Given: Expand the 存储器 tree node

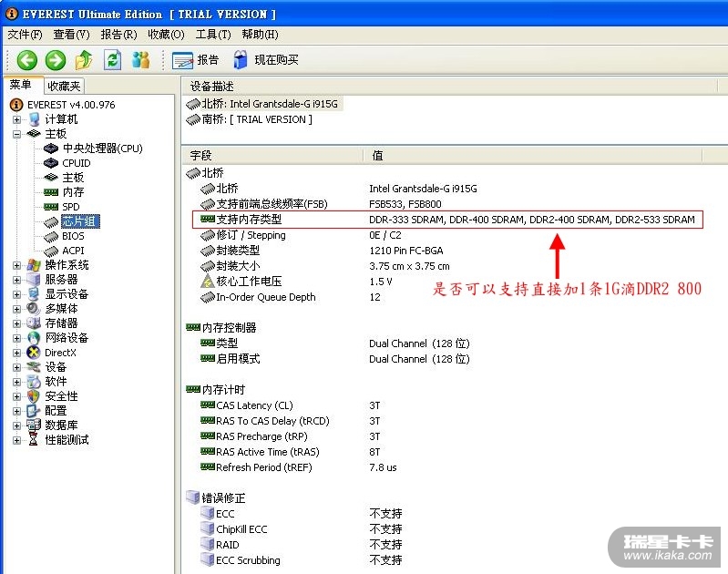Looking at the screenshot, I should pyautogui.click(x=16, y=323).
